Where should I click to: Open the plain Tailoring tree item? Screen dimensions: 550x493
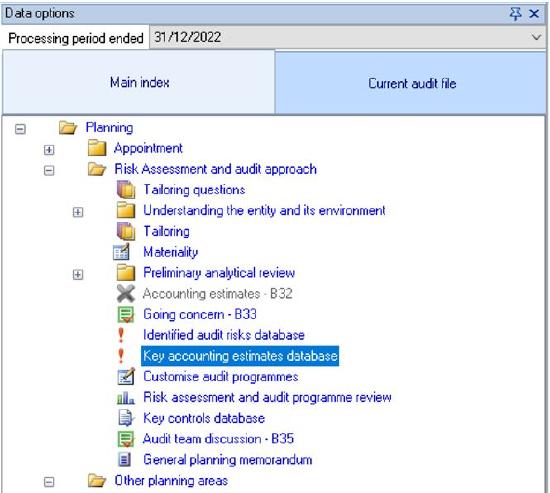[167, 231]
